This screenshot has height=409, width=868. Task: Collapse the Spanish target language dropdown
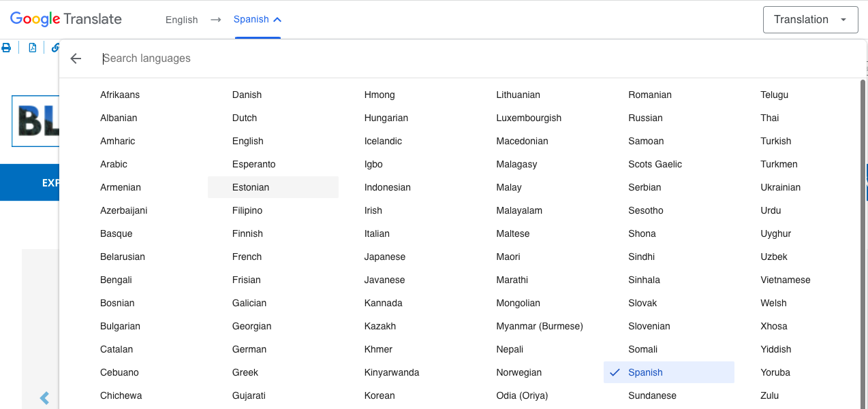pyautogui.click(x=258, y=20)
